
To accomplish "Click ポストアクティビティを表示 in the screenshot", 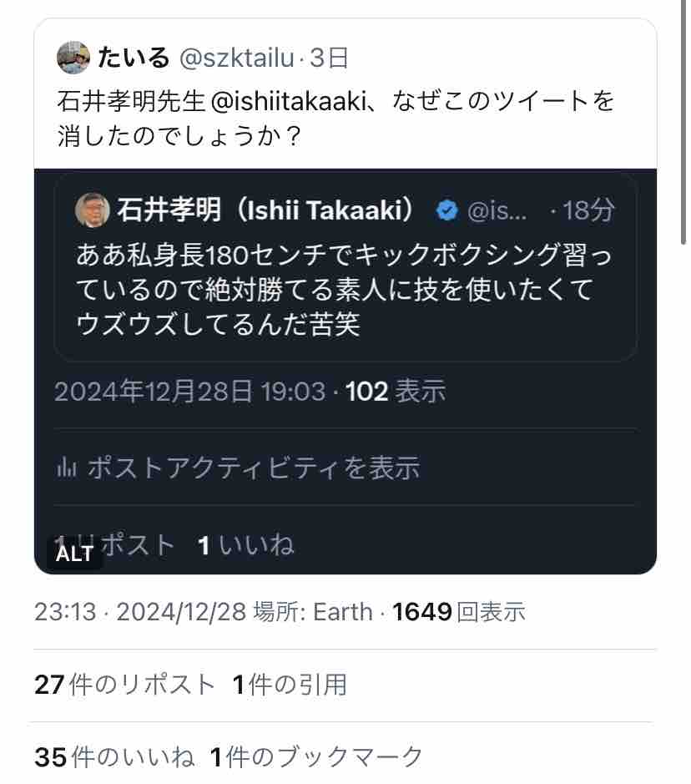I will pyautogui.click(x=252, y=468).
